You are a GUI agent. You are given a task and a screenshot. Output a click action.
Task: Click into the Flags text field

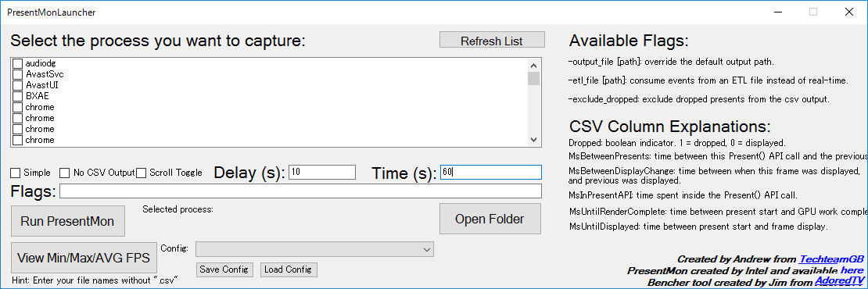(x=300, y=191)
